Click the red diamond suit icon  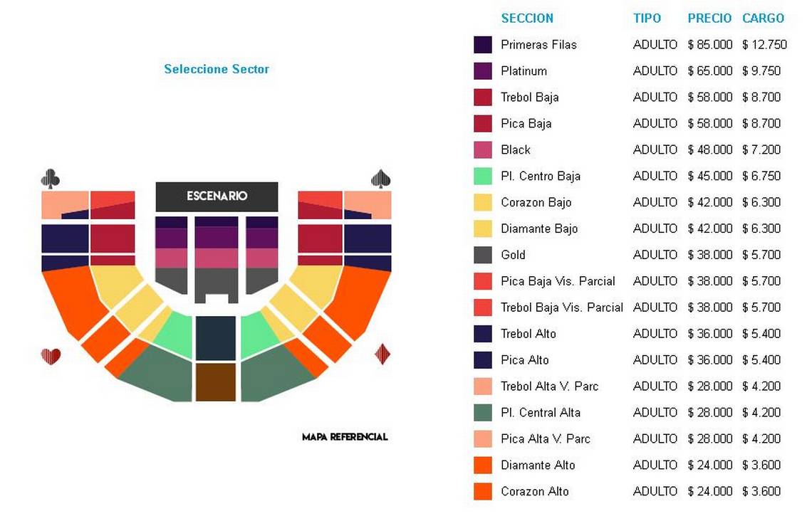[382, 354]
